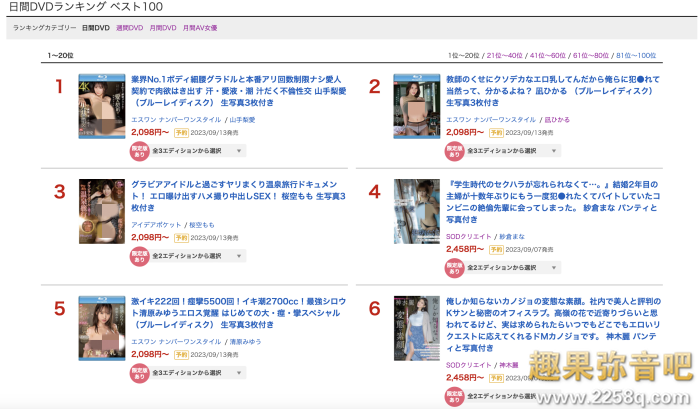Viewport: 700px width, 409px height.
Task: Jump to the 81位〜100位 ranking page
Action: pyautogui.click(x=636, y=55)
